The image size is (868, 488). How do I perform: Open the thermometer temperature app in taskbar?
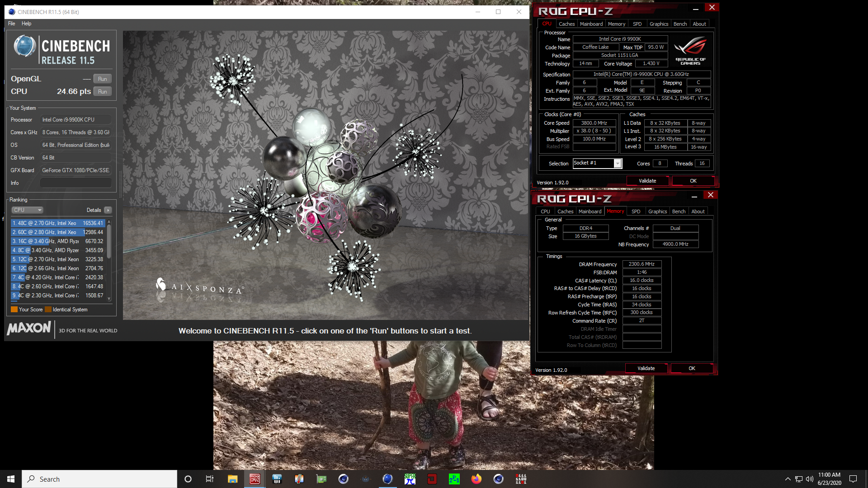(299, 479)
